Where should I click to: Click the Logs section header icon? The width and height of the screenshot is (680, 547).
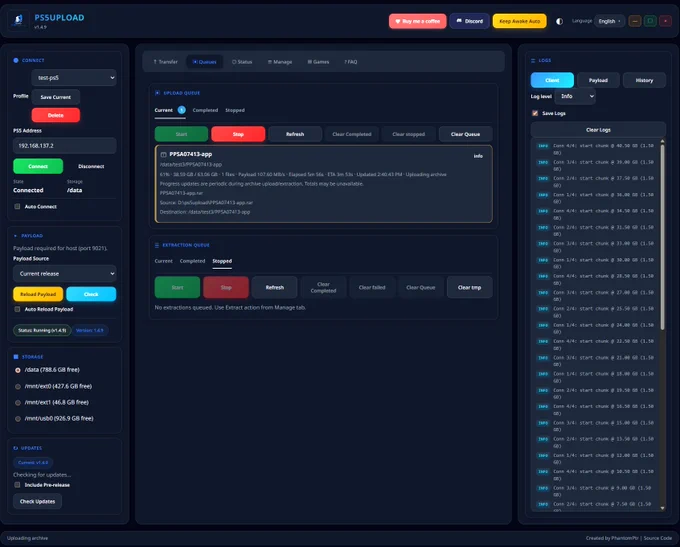(533, 60)
